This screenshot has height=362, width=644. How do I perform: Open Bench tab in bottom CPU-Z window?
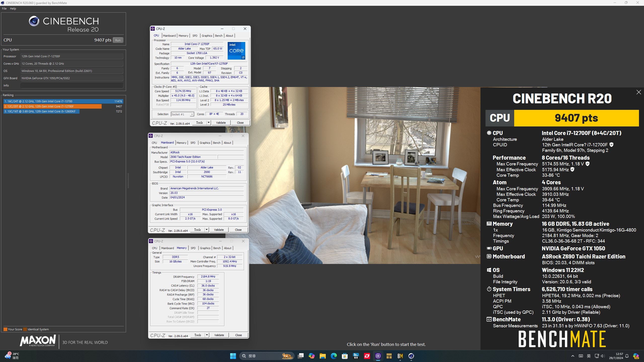click(217, 248)
